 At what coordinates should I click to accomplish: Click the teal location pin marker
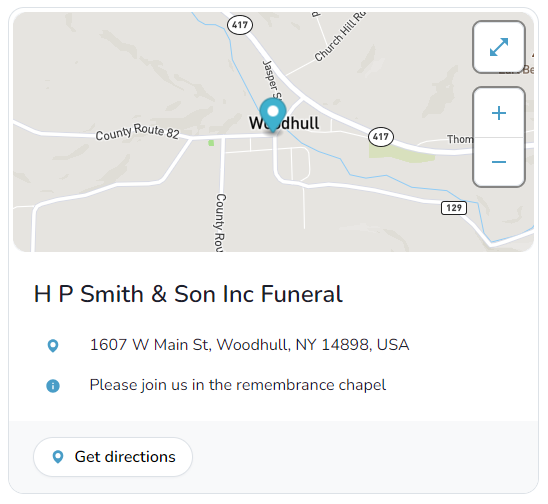[273, 115]
